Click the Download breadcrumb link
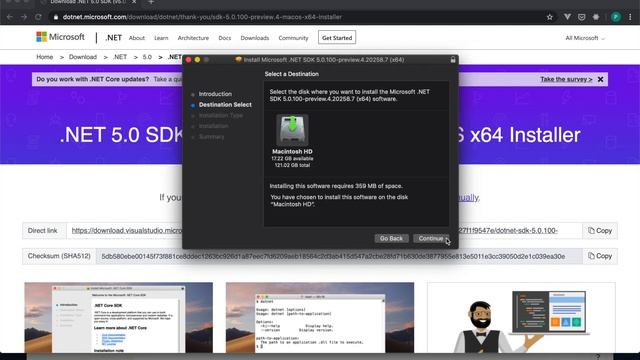Viewport: 640px width, 360px height. pyautogui.click(x=83, y=57)
